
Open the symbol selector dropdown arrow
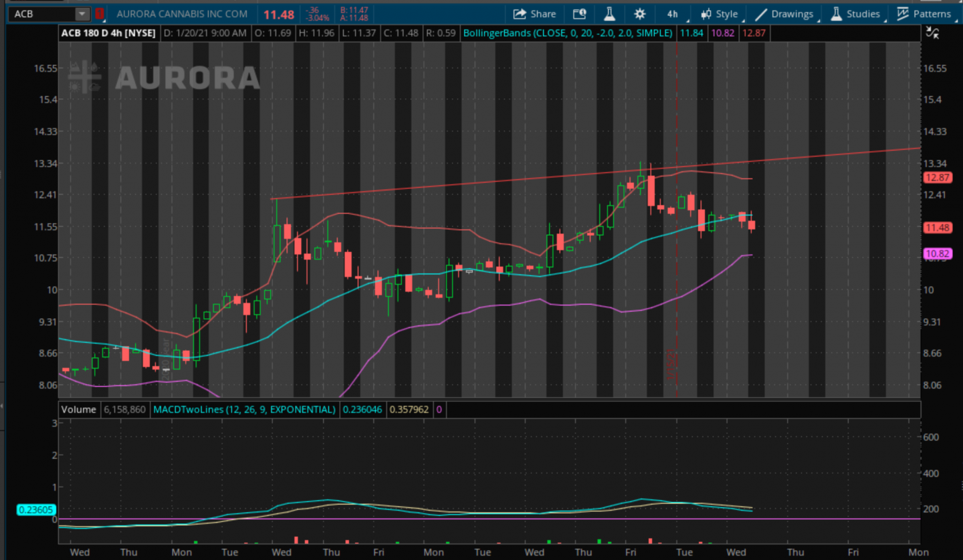pyautogui.click(x=82, y=14)
